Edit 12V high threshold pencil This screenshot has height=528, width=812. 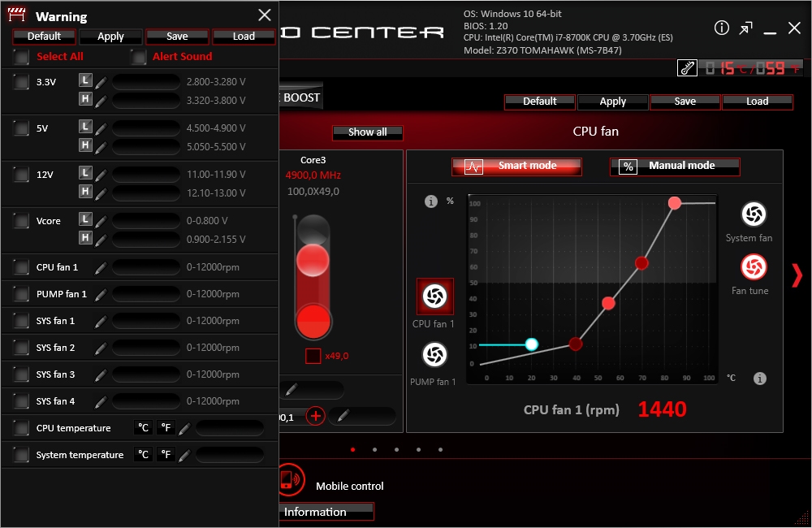point(101,193)
